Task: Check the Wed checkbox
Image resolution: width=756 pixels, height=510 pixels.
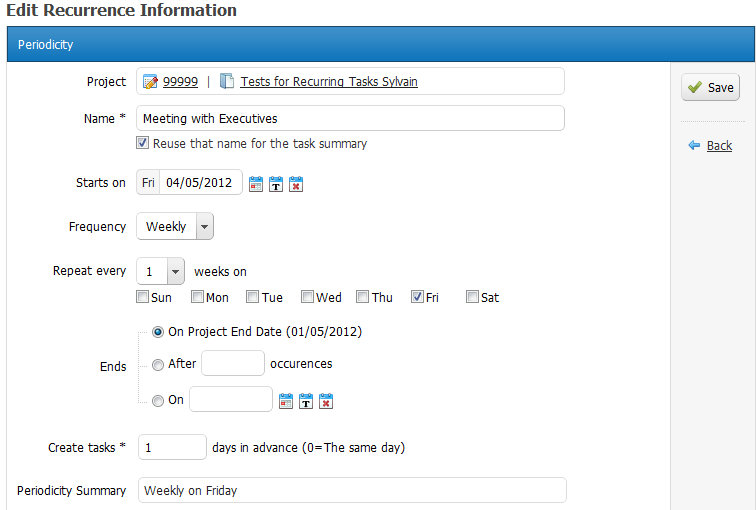Action: tap(307, 296)
